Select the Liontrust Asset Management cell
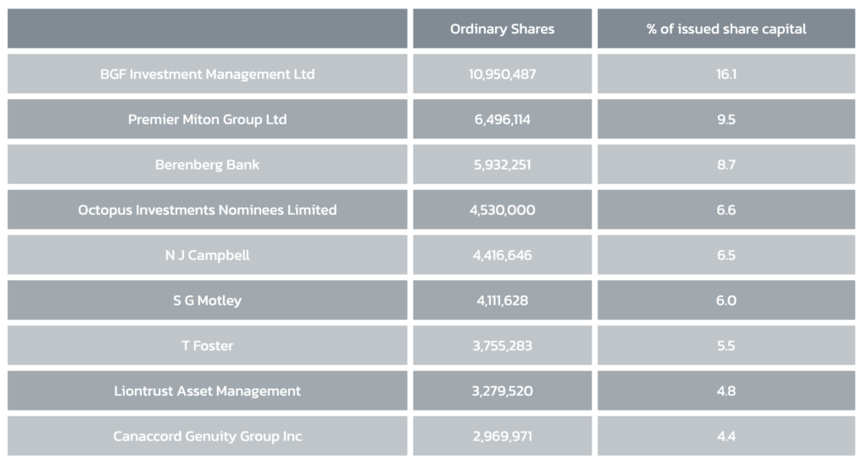This screenshot has width=868, height=465. coord(207,390)
